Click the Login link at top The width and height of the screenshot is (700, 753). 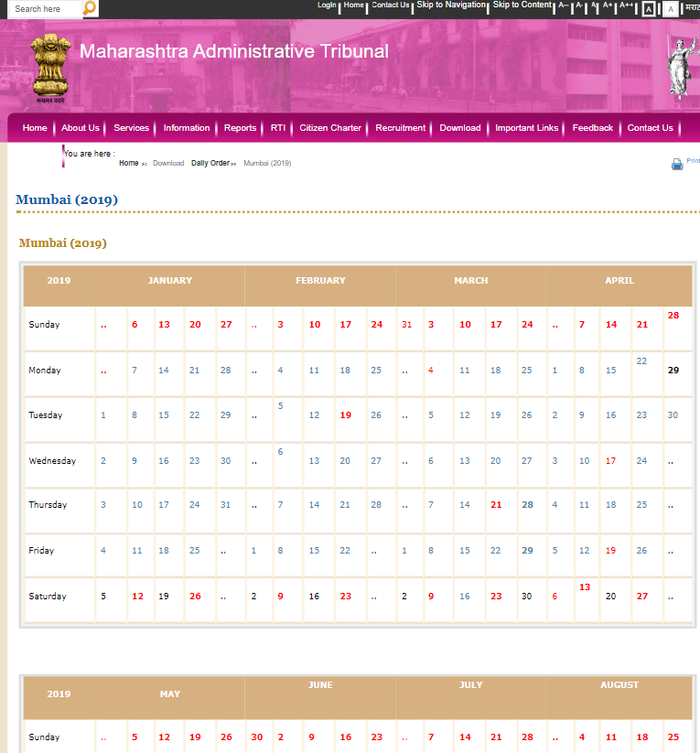click(x=327, y=5)
